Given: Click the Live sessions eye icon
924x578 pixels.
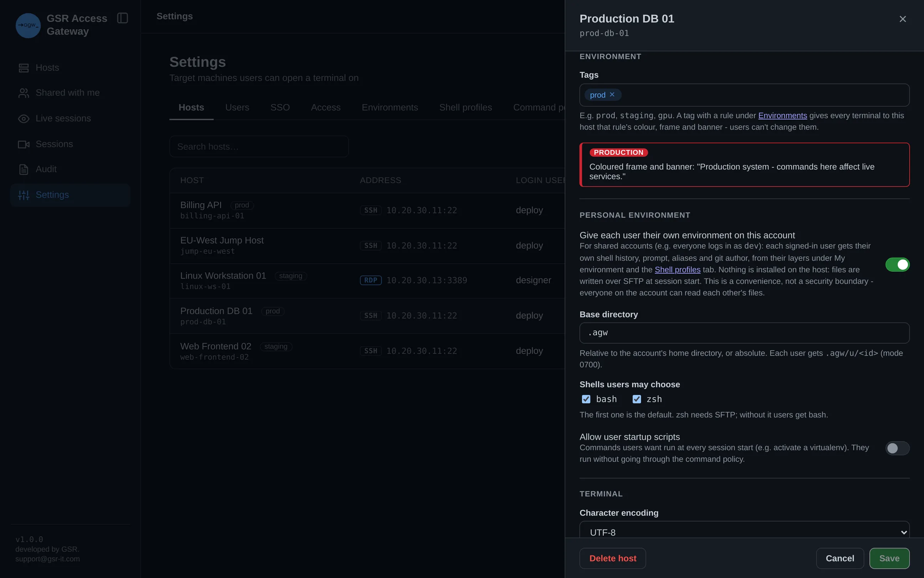Looking at the screenshot, I should click(23, 119).
